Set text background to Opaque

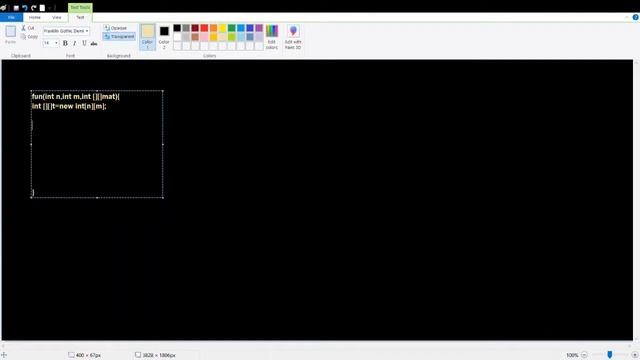(115, 28)
